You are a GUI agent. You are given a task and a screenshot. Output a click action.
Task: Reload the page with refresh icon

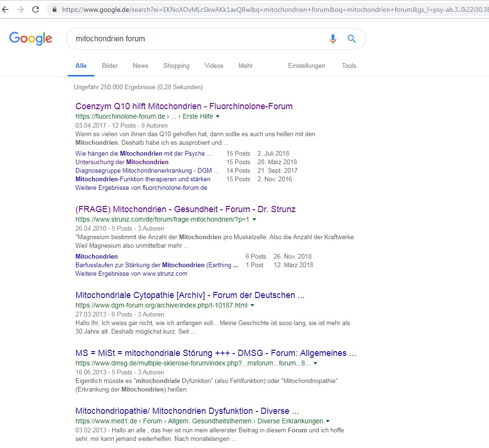pos(36,9)
